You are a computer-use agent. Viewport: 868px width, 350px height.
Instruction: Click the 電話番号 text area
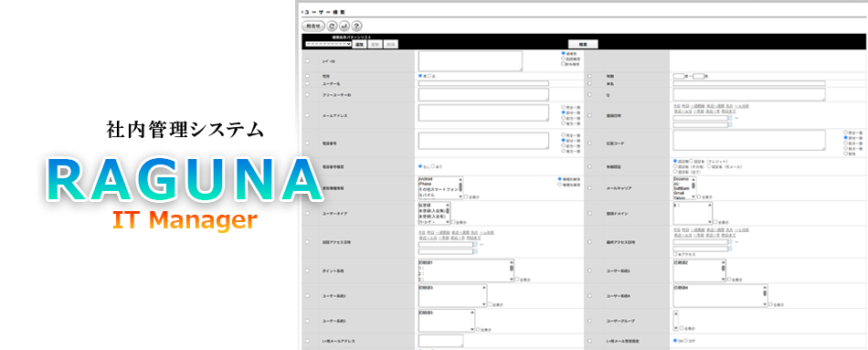(x=483, y=141)
